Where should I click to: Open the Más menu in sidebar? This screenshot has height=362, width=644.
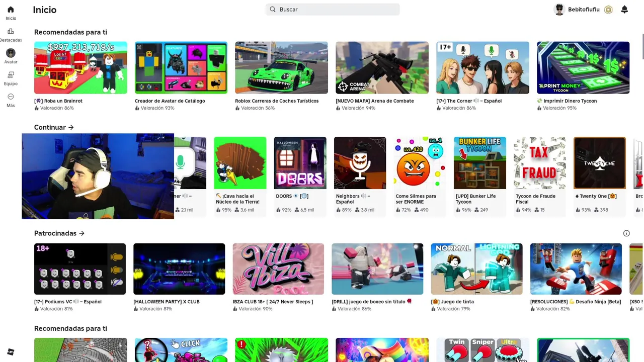tap(11, 97)
